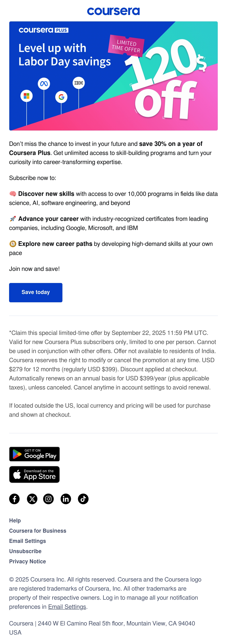Open the Instagram social icon
Screen dimensions: 227x644
[x=48, y=499]
